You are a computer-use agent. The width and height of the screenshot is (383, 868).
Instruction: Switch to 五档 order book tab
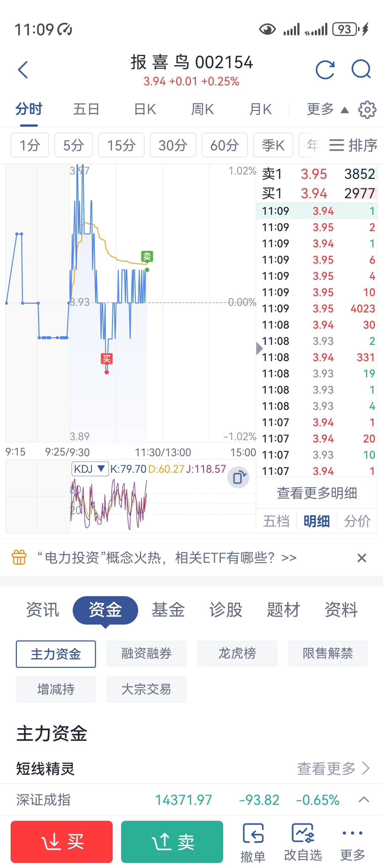[276, 521]
